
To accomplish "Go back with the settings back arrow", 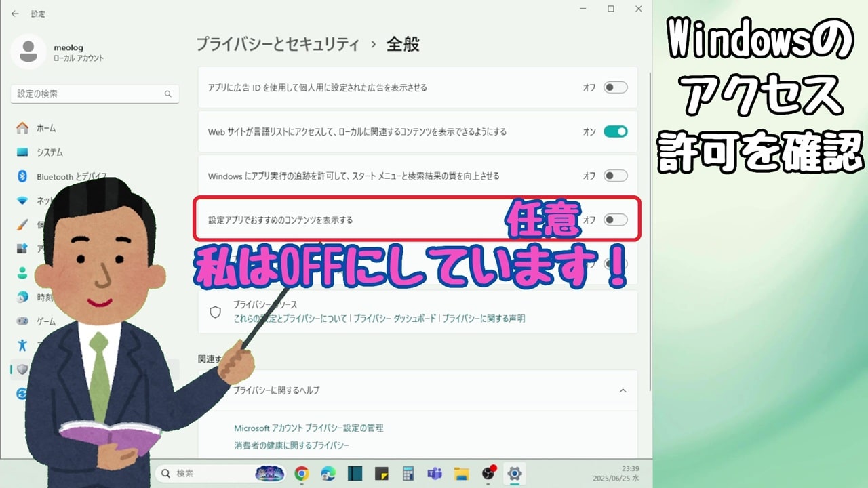I will (15, 14).
